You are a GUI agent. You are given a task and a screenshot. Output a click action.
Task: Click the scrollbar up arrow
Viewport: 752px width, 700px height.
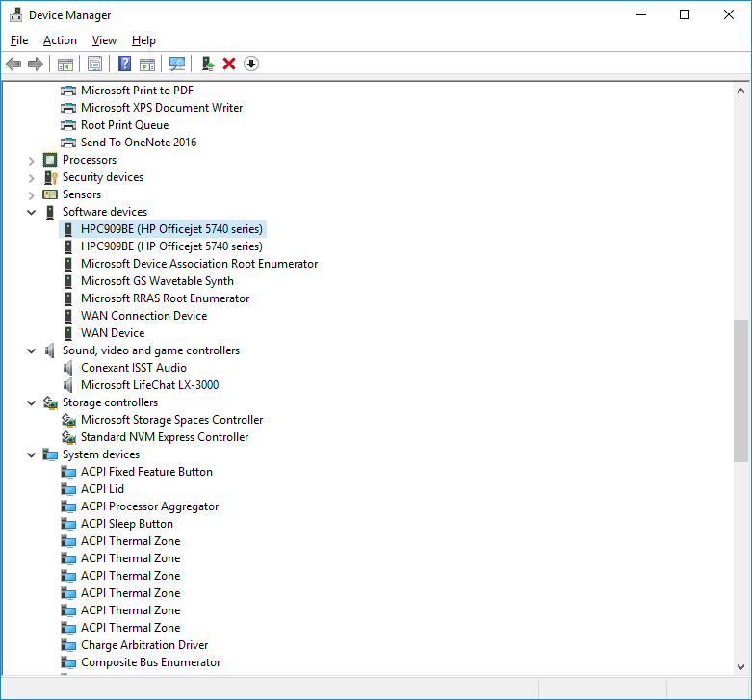[x=740, y=91]
